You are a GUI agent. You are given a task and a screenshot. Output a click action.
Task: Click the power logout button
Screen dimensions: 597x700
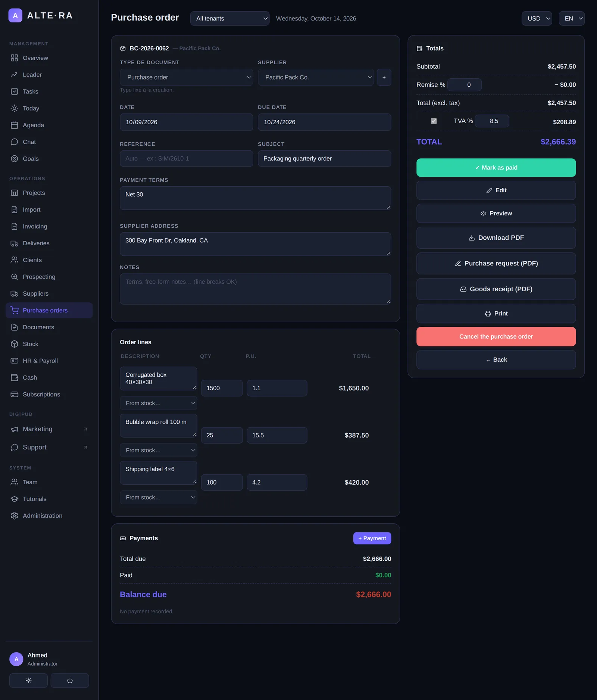click(70, 680)
